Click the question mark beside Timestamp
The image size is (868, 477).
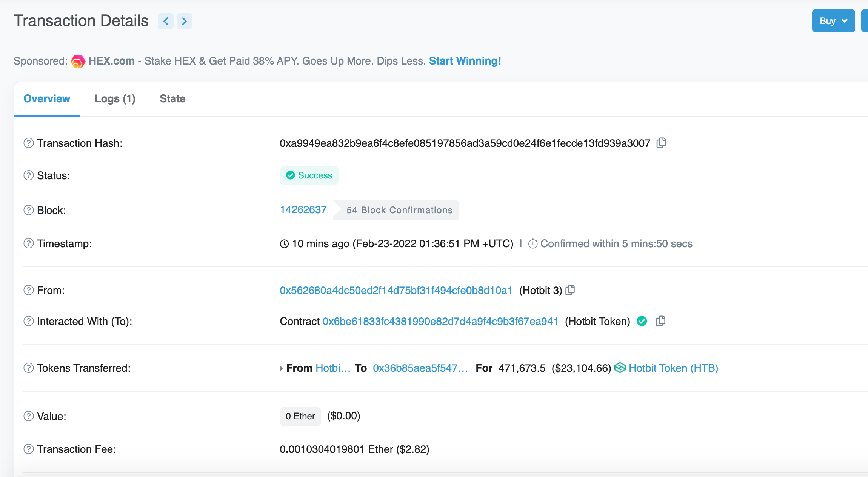(29, 243)
